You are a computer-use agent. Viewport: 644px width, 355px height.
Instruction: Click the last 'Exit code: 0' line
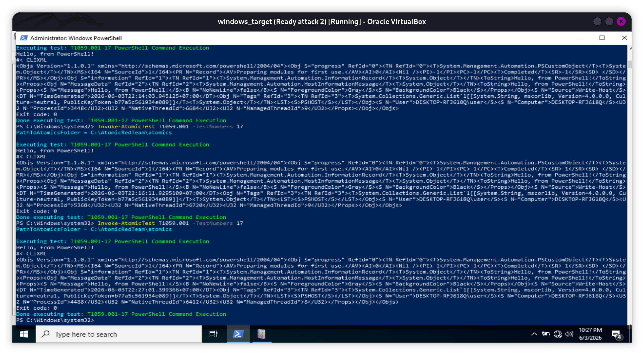click(37, 308)
